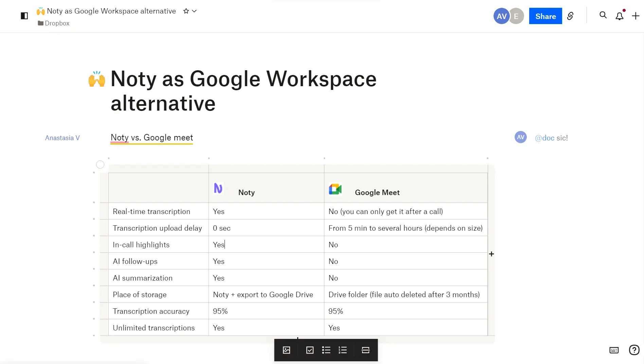Open notifications bell
This screenshot has height=364, width=644.
pos(620,16)
